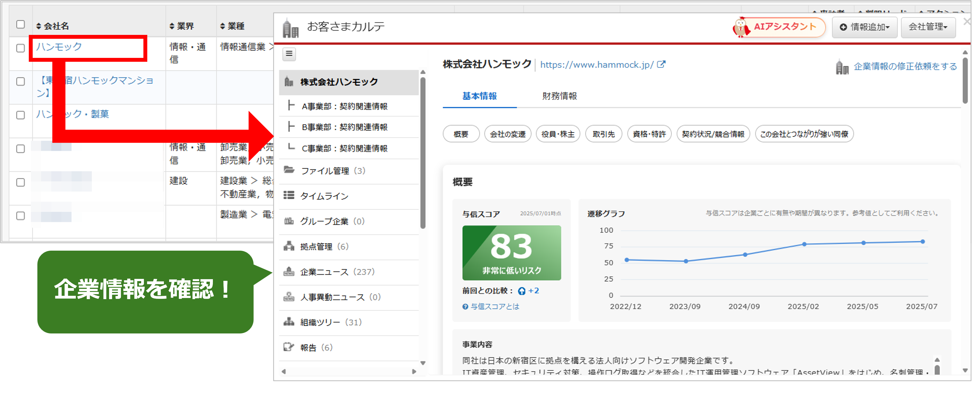The width and height of the screenshot is (980, 393).
Task: Open the 会社管理 dropdown
Action: coord(928,27)
